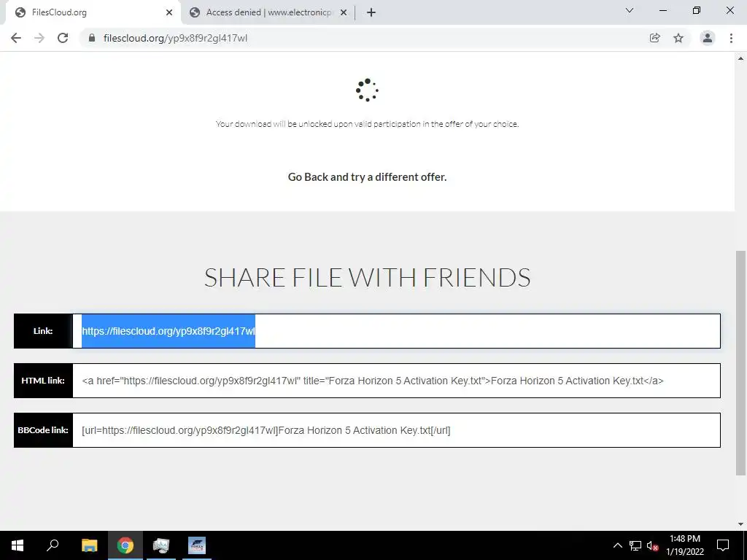Open the Forza icon in taskbar
The width and height of the screenshot is (747, 560).
[197, 545]
